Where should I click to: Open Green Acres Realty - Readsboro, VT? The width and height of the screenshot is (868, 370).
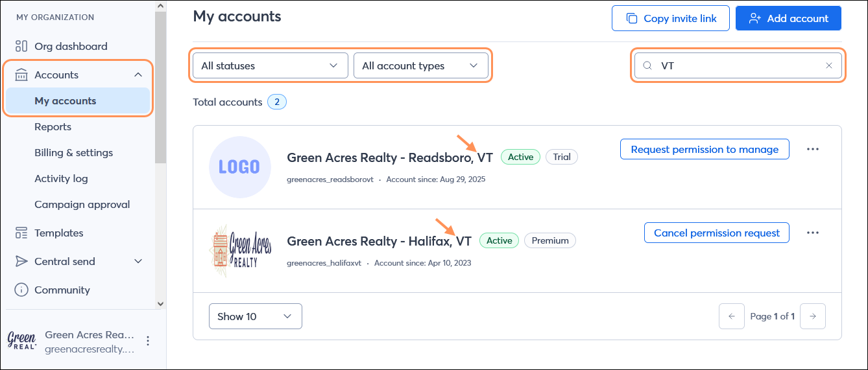[x=390, y=157]
